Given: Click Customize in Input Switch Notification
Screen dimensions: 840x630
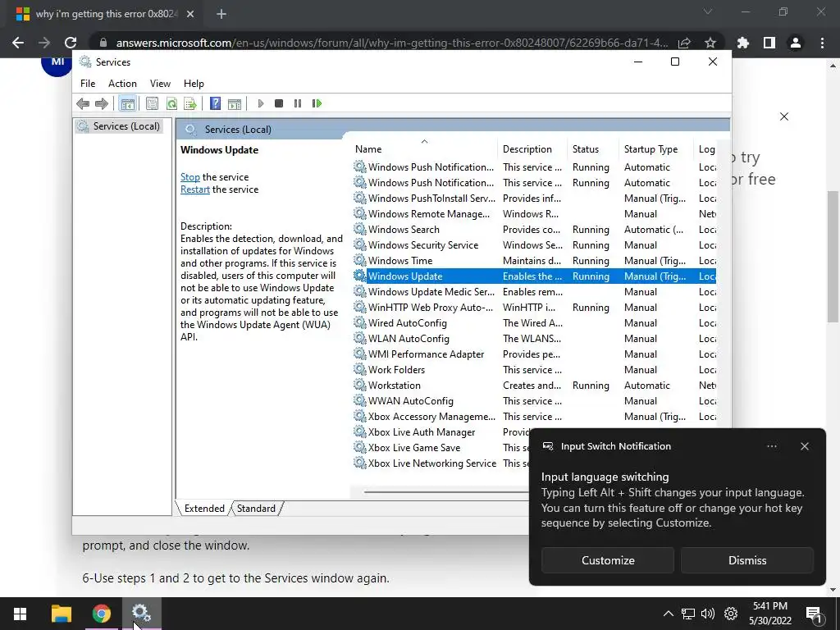Looking at the screenshot, I should (x=608, y=560).
